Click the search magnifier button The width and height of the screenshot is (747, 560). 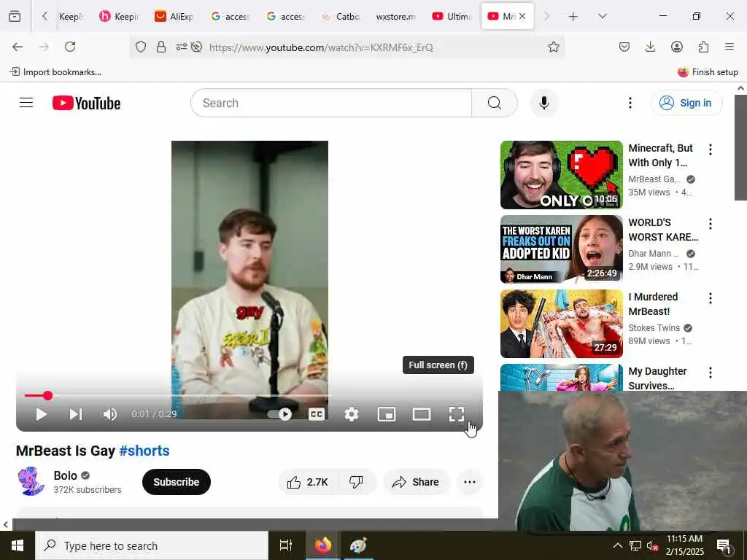pyautogui.click(x=495, y=103)
